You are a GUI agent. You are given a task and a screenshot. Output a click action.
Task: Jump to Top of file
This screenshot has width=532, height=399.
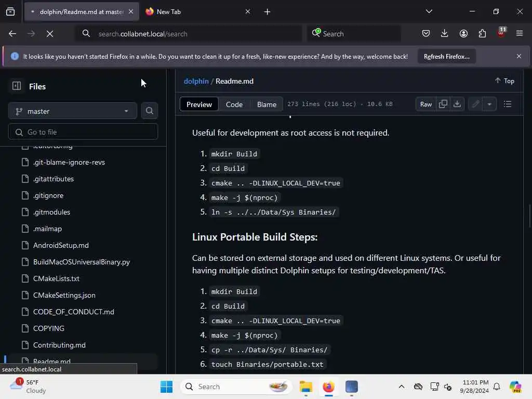point(504,81)
